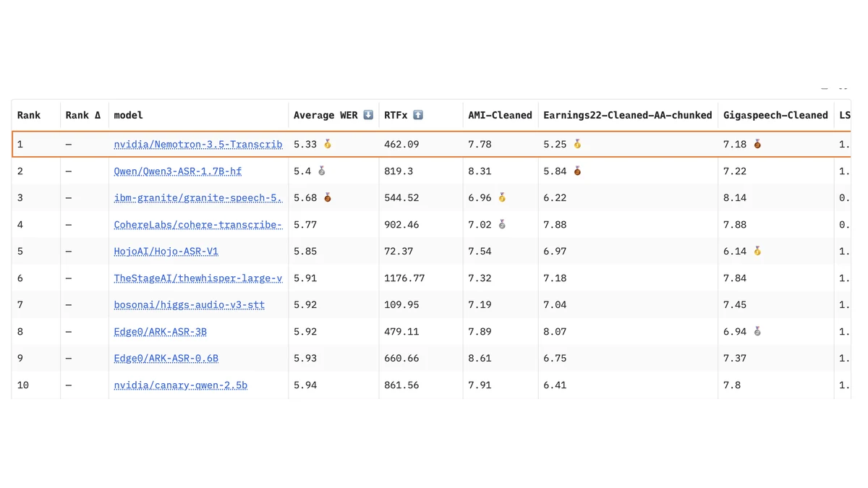The image size is (868, 488).
Task: Open the ibm-granite/granite-speech model link
Action: (x=198, y=197)
